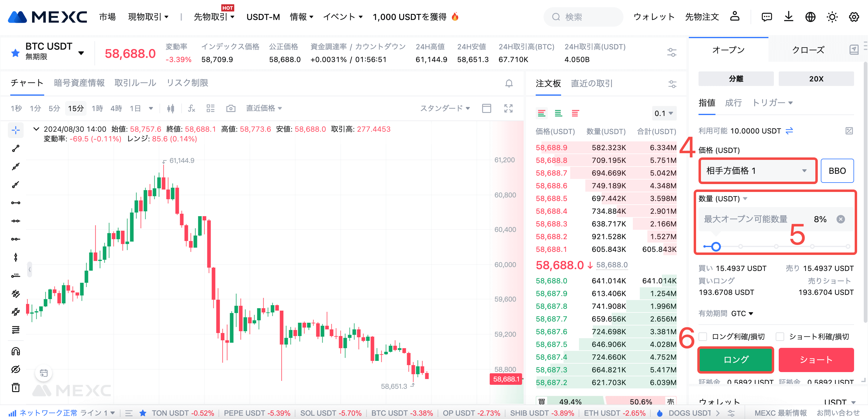Switch to 暗号資産情報 tab
Image resolution: width=868 pixels, height=419 pixels.
pos(79,83)
